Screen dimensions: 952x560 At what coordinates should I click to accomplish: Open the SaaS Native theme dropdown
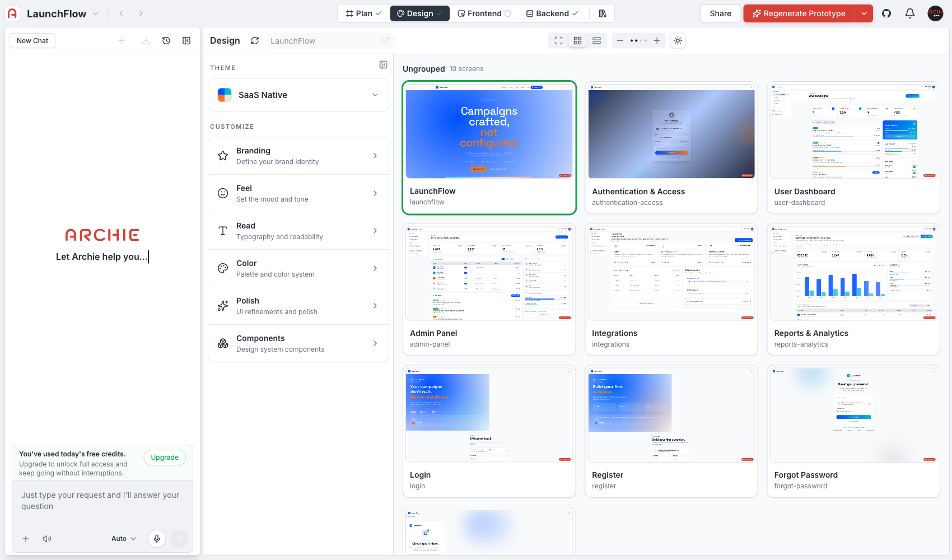(298, 95)
